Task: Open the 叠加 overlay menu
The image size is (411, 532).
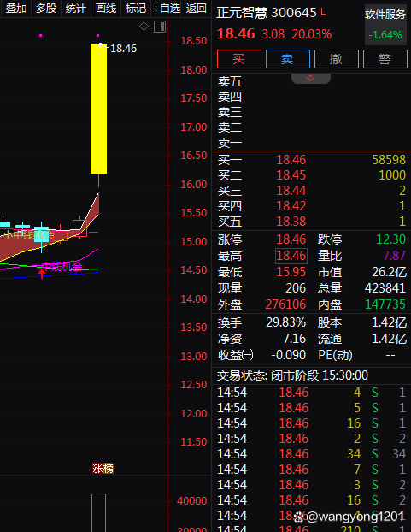Action: (x=16, y=9)
